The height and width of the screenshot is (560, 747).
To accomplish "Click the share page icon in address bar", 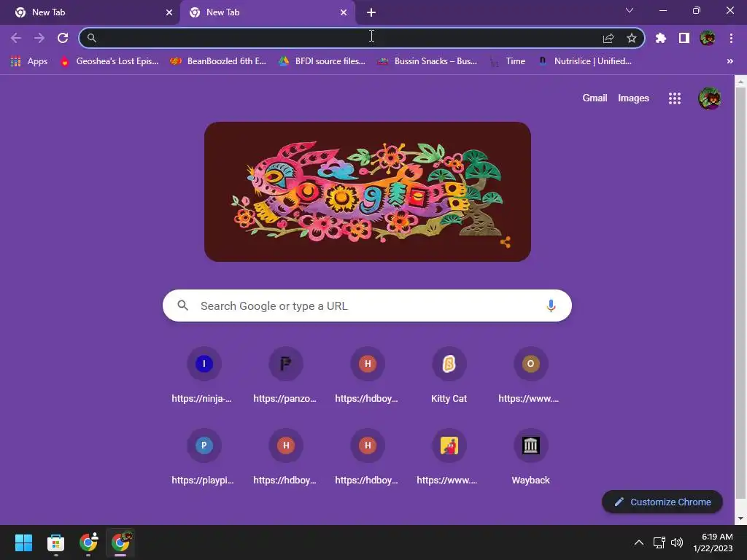I will click(x=608, y=38).
